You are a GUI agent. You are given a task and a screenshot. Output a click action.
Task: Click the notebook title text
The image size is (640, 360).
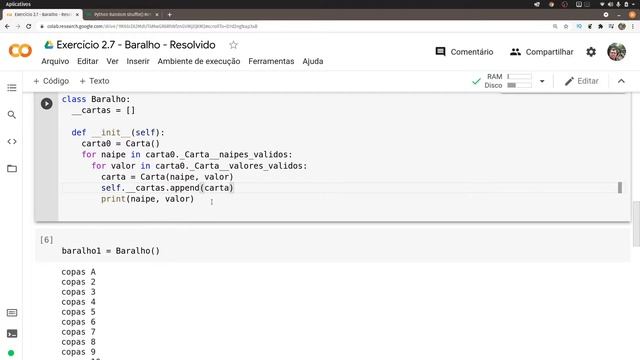[136, 45]
